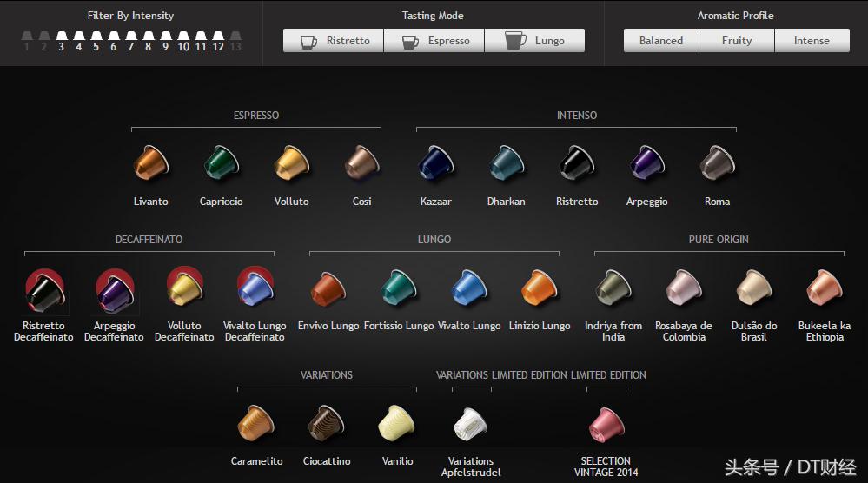
Task: Click the Ciocattino name label
Action: click(327, 461)
